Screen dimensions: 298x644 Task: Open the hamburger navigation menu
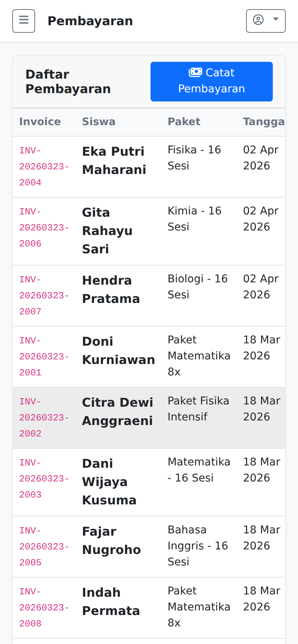[24, 21]
